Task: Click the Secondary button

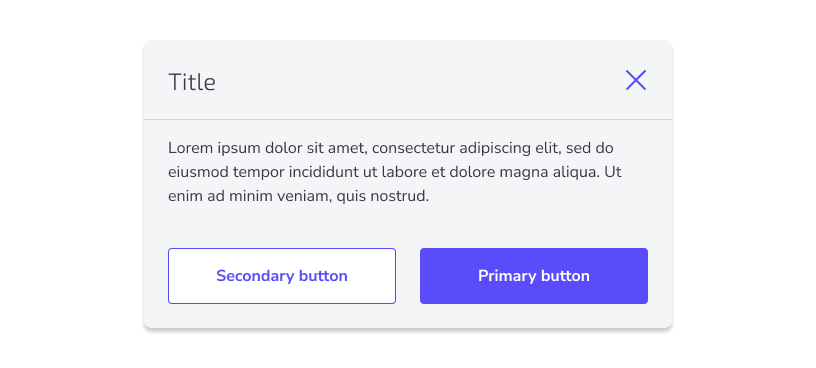Action: point(282,276)
